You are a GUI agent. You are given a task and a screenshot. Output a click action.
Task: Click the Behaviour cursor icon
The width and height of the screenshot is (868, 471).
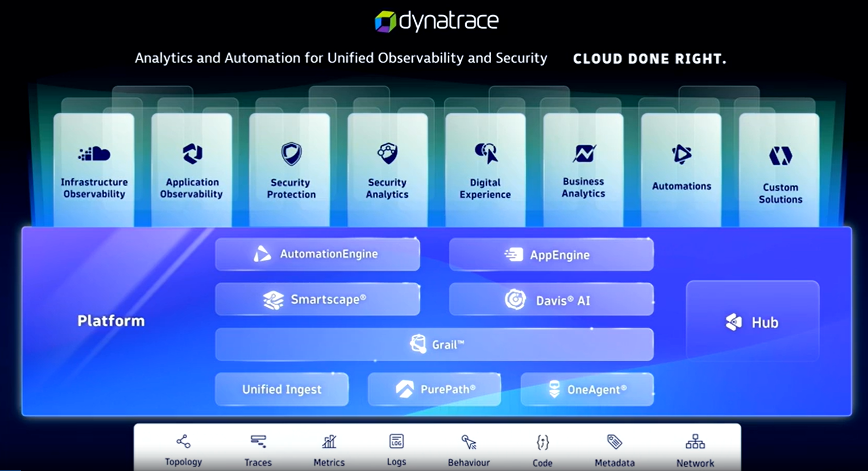[x=468, y=441]
